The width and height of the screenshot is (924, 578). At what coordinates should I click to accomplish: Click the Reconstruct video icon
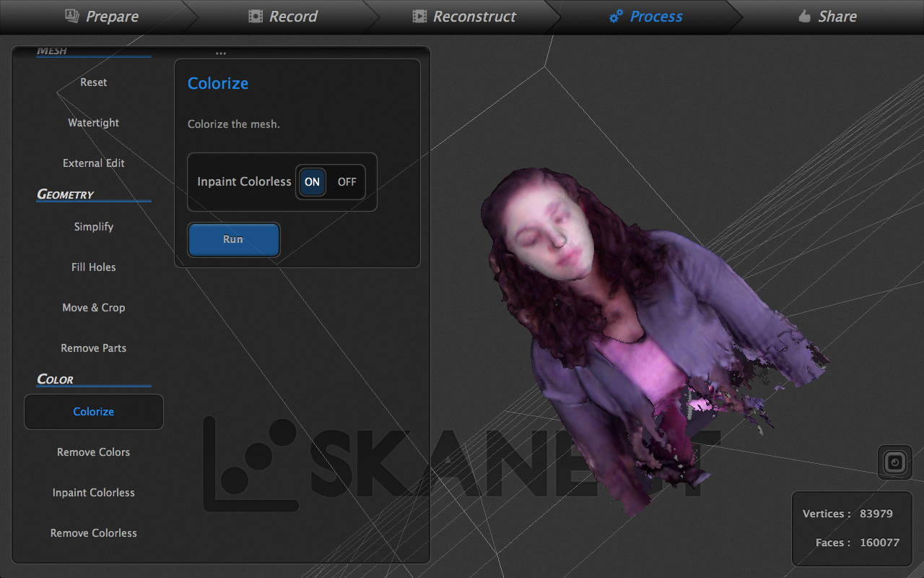point(421,15)
